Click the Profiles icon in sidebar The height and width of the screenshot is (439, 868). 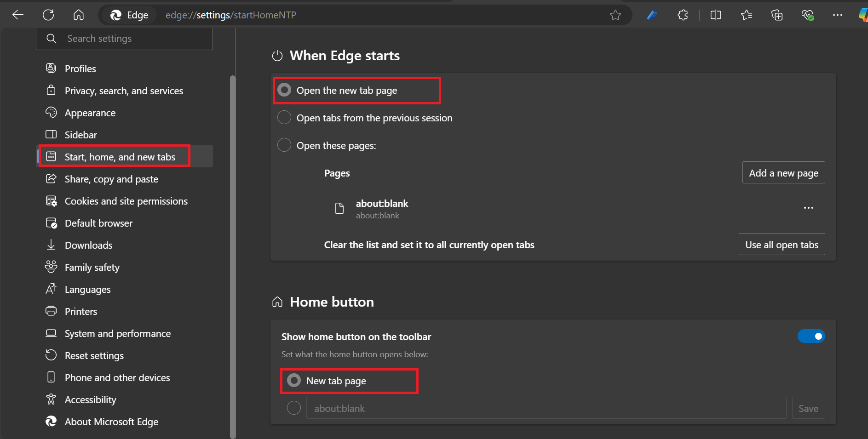click(51, 68)
